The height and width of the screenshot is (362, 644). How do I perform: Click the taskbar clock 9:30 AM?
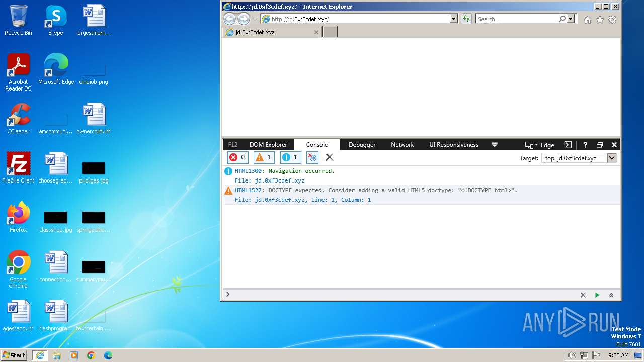[618, 355]
